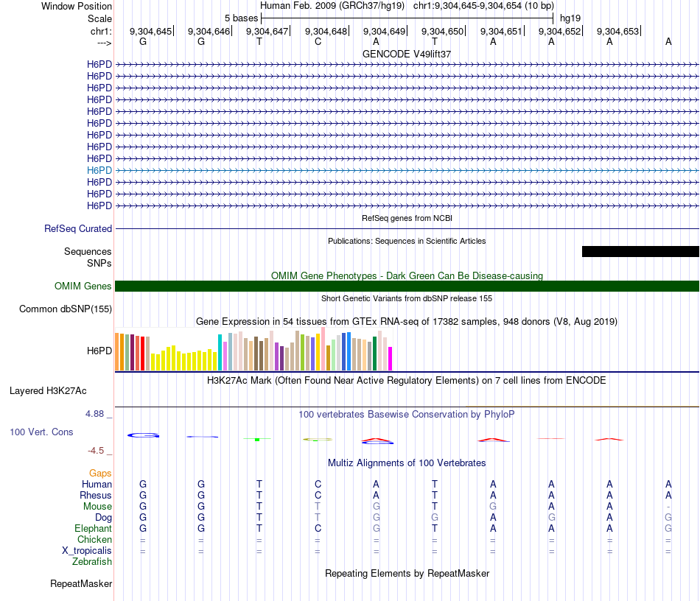Click Publications: Sequences in Scientific Articles title
The height and width of the screenshot is (601, 700).
click(407, 241)
